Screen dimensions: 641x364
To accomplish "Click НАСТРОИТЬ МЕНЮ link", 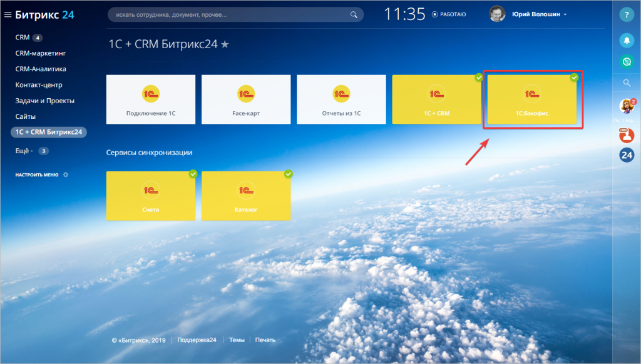I will tap(37, 175).
